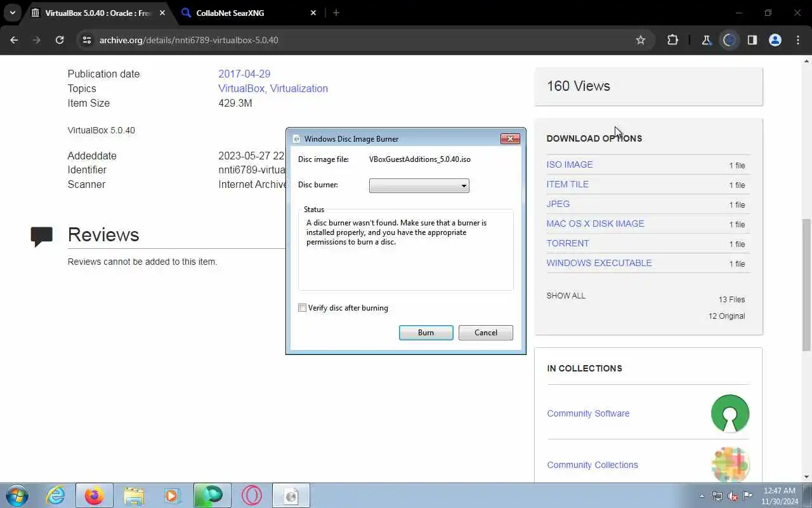Download the ISO IMAGE option

(570, 164)
